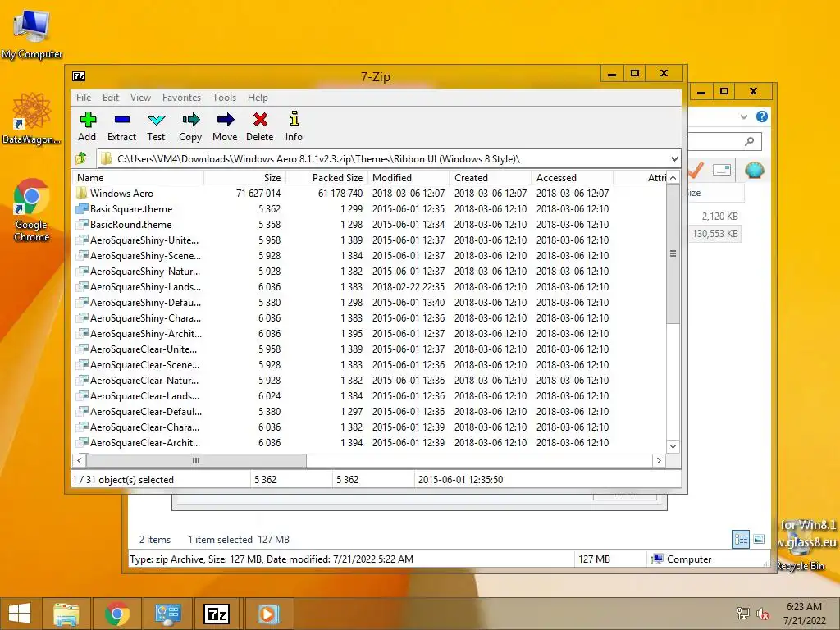The height and width of the screenshot is (630, 840).
Task: Click Explorer window help question mark icon
Action: click(x=762, y=116)
